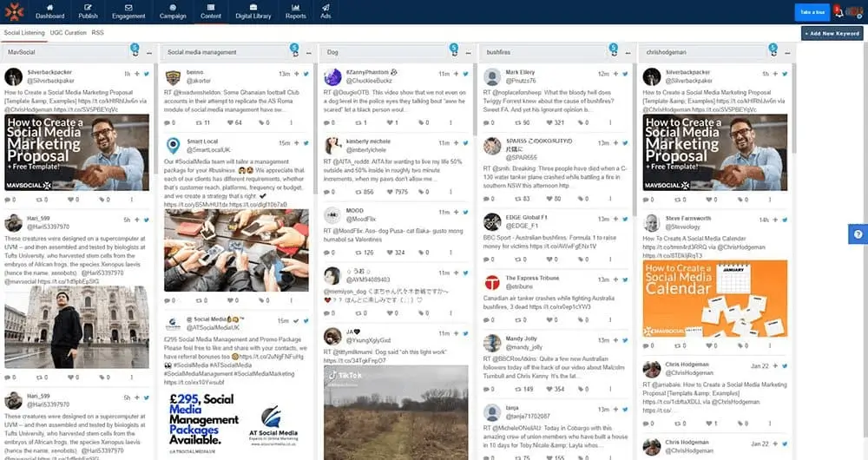The width and height of the screenshot is (868, 460).
Task: Click the reply icon on Mark Ellery's post
Action: [x=487, y=122]
